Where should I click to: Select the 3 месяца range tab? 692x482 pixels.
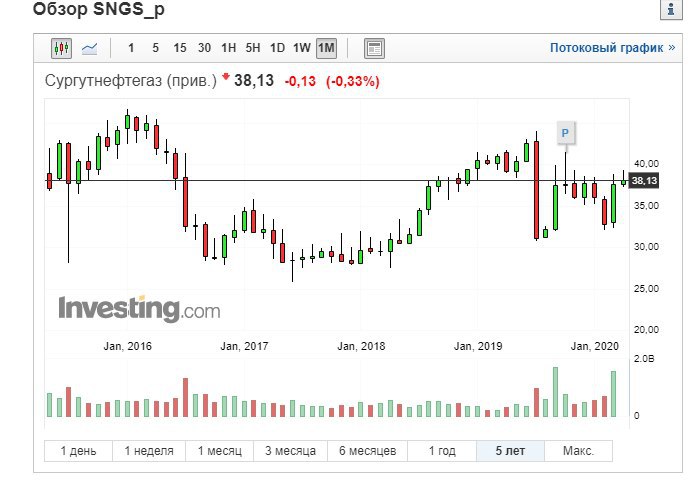[290, 451]
